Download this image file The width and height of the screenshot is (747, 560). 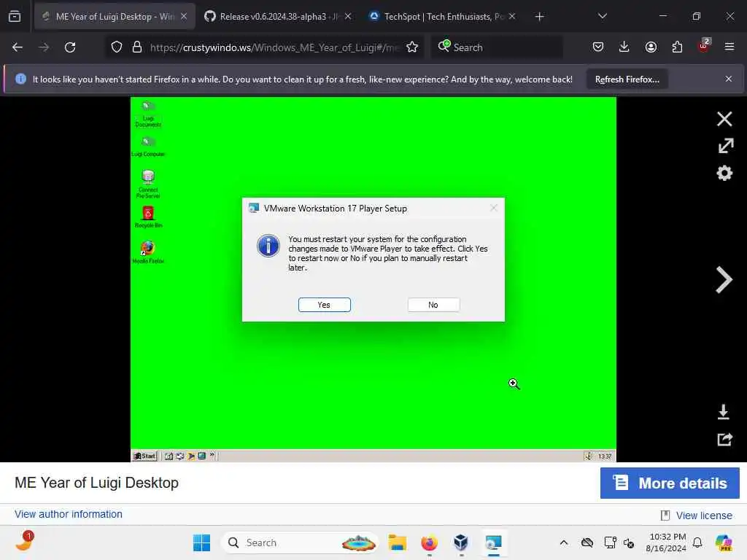point(723,412)
